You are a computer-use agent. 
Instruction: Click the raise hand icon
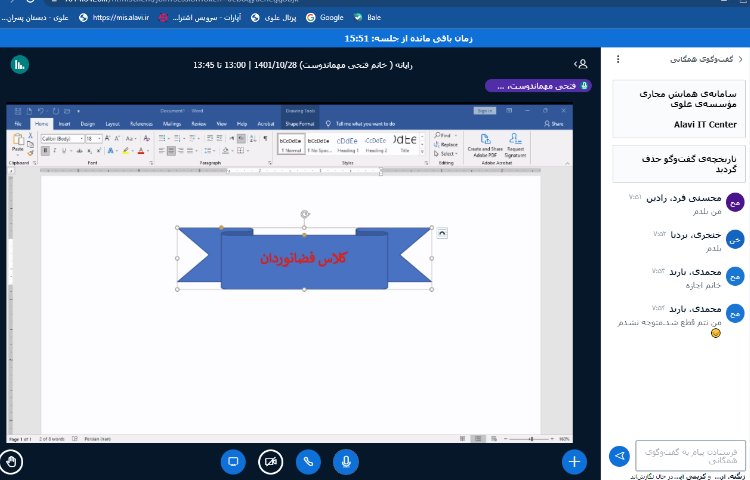coord(12,461)
